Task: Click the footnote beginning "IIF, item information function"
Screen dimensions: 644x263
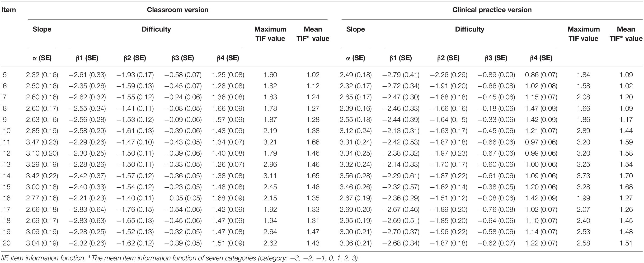Action: click(180, 258)
